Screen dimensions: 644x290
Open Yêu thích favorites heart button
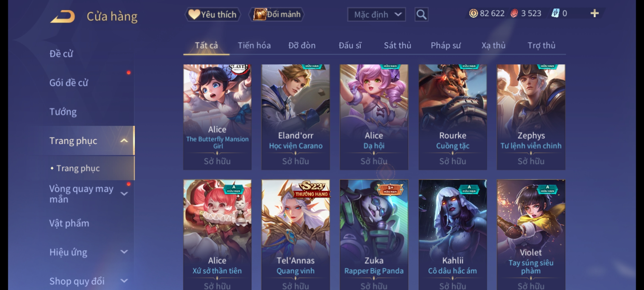[x=213, y=15]
